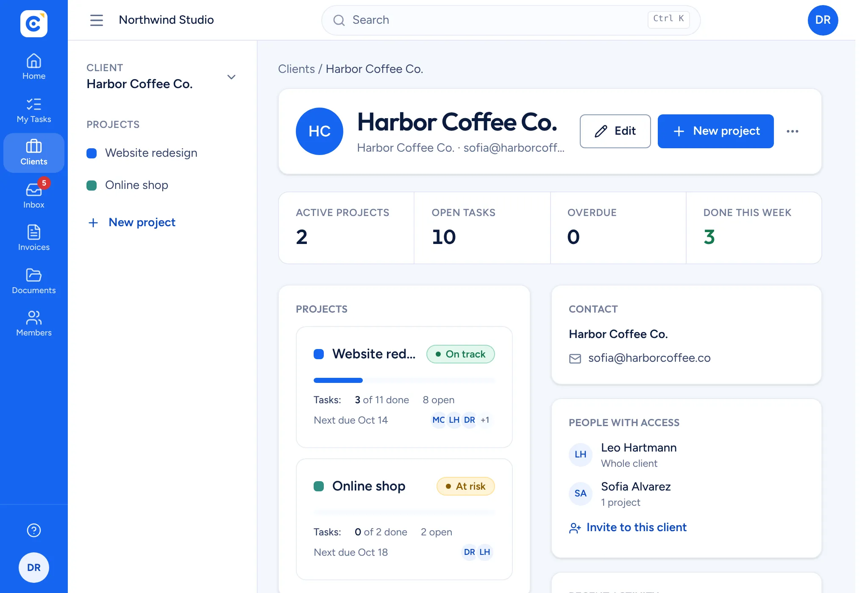
Task: Open the Inbox with 5 notifications
Action: (x=34, y=196)
